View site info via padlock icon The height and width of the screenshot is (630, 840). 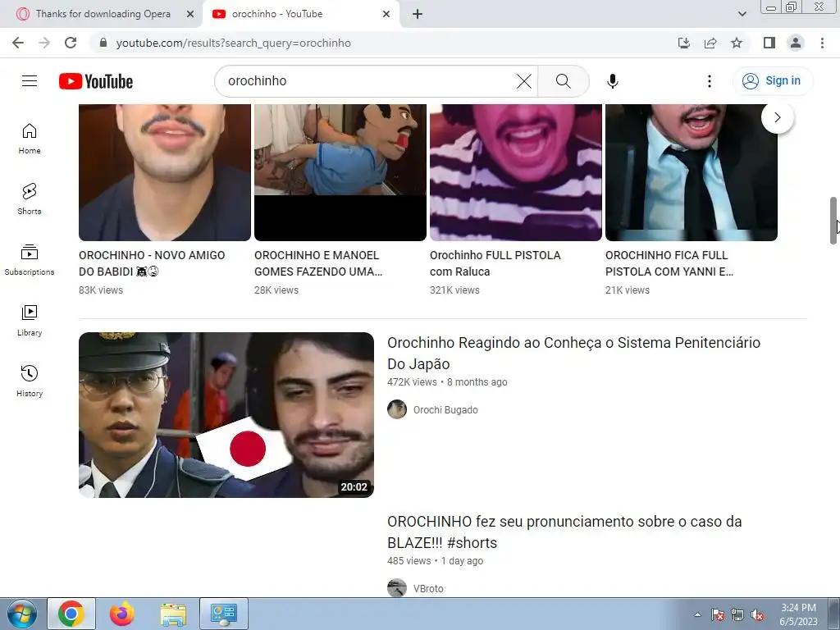coord(103,43)
